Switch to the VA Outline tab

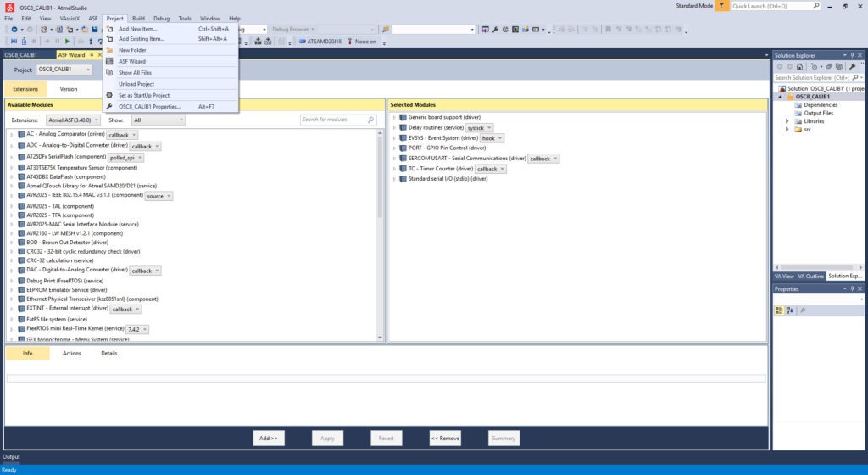810,276
